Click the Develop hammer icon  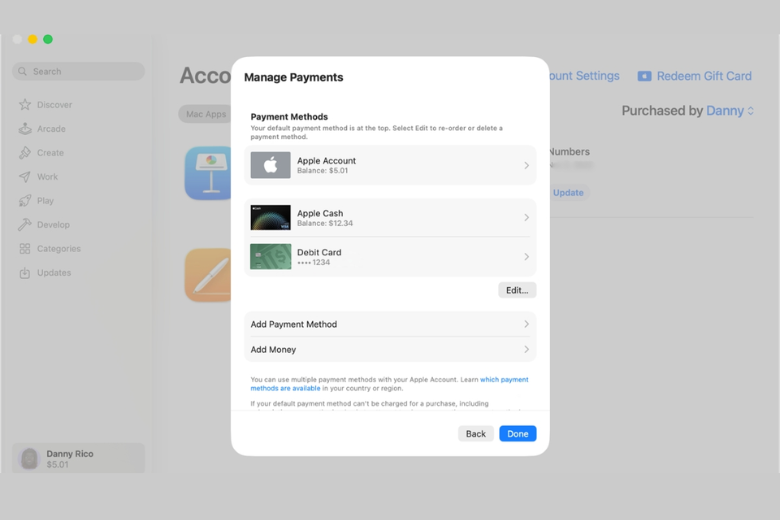pyautogui.click(x=25, y=224)
